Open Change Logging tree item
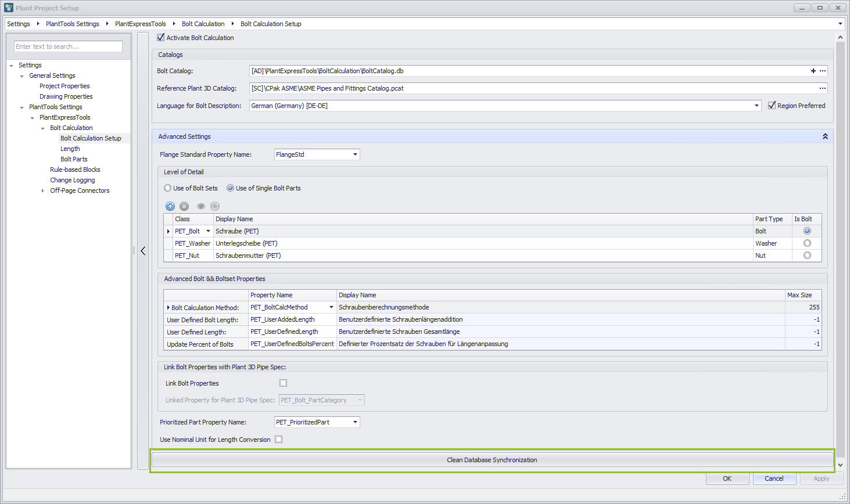The height and width of the screenshot is (504, 850). [x=73, y=180]
